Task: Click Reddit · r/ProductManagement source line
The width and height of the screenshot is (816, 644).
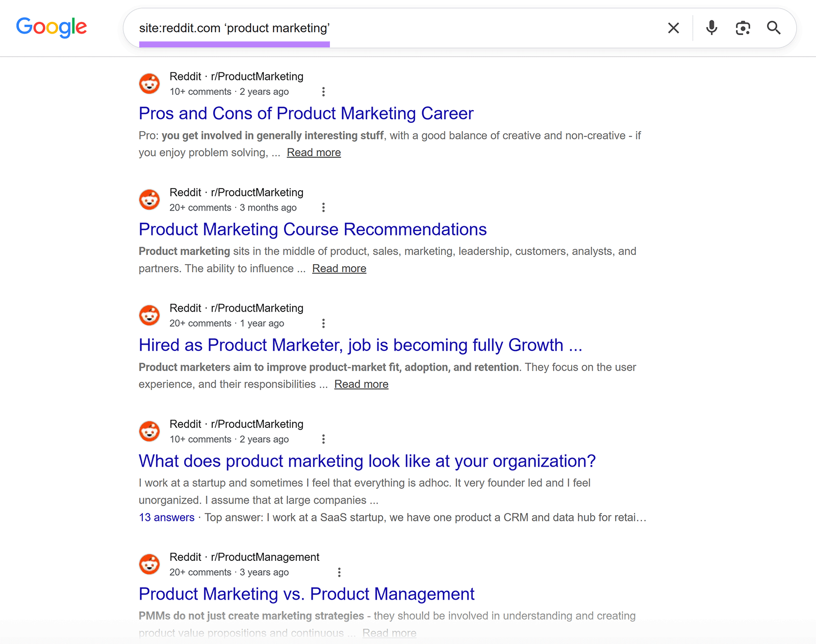Action: tap(244, 557)
